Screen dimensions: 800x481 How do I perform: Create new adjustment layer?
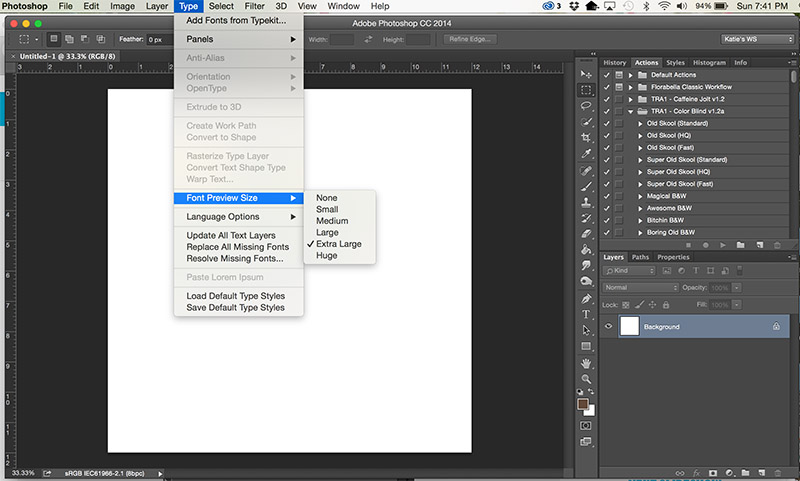[729, 473]
